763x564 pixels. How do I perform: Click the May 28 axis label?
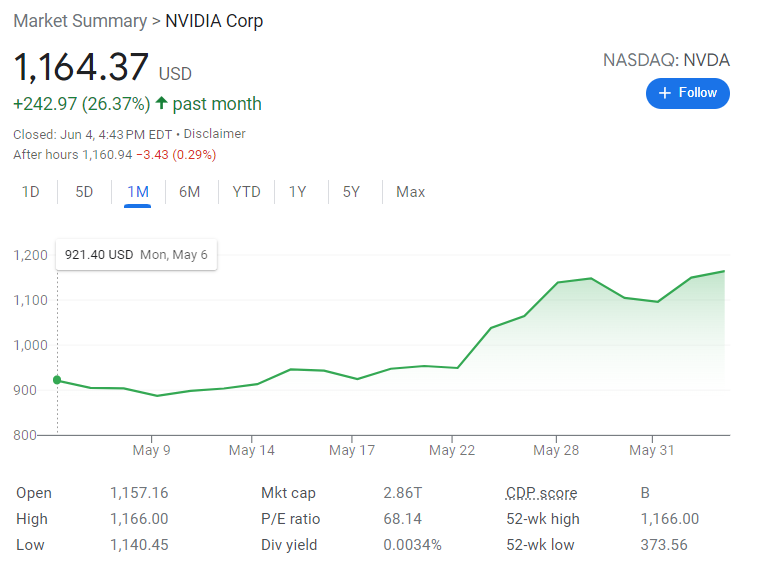pyautogui.click(x=556, y=450)
